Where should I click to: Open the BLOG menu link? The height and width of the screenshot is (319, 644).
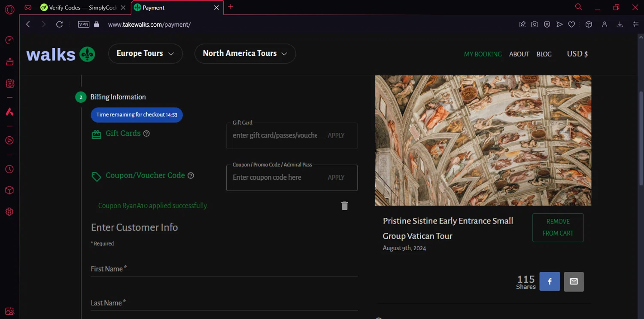pos(544,54)
